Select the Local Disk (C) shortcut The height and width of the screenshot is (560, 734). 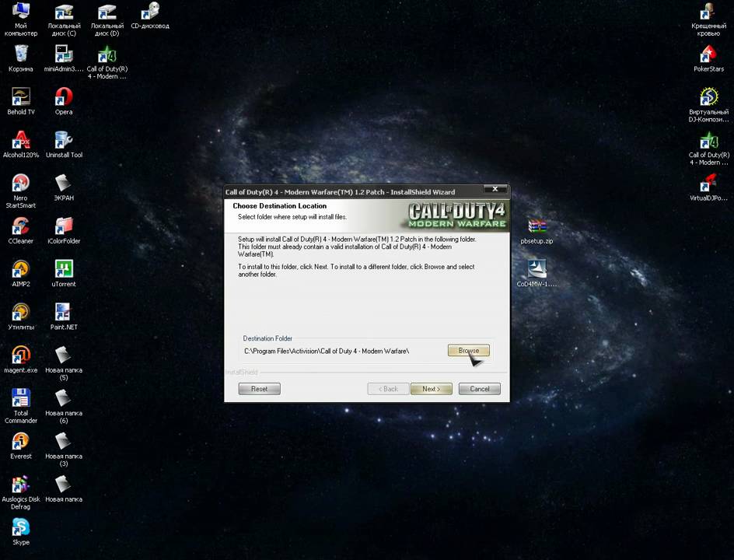tap(64, 19)
